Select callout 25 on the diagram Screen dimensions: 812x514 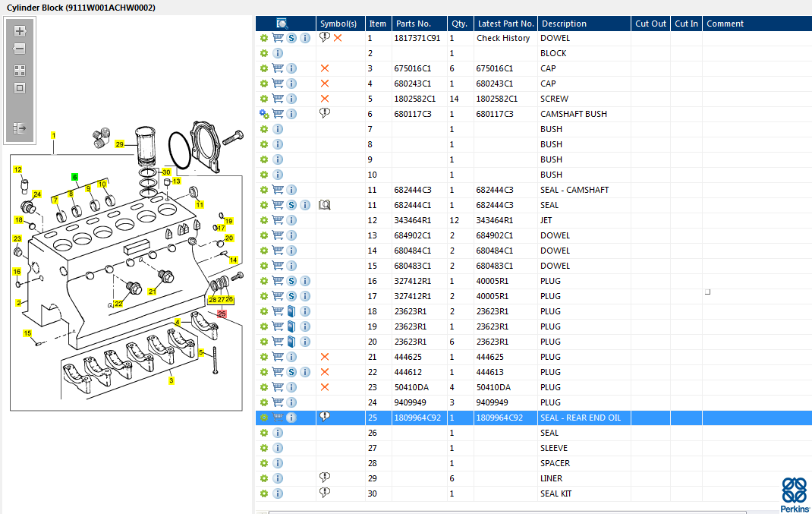[222, 314]
